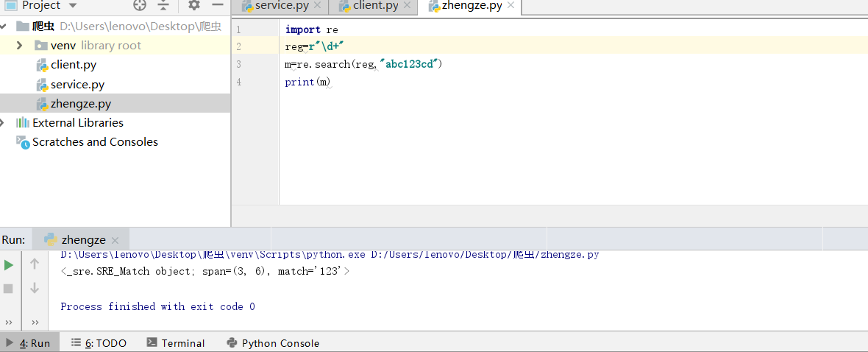Collapse all in Project panel
Viewport: 868px width, 352px height.
click(163, 6)
